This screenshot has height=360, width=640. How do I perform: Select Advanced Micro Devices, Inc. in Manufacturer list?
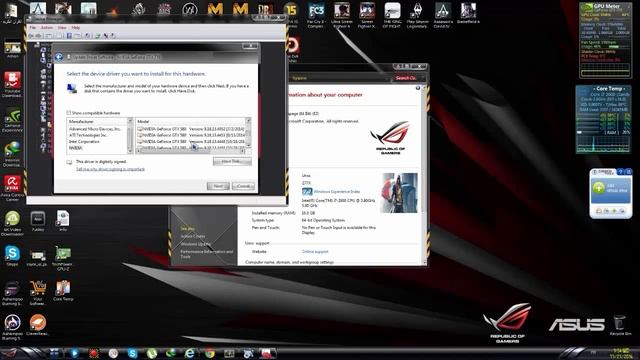[x=95, y=129]
